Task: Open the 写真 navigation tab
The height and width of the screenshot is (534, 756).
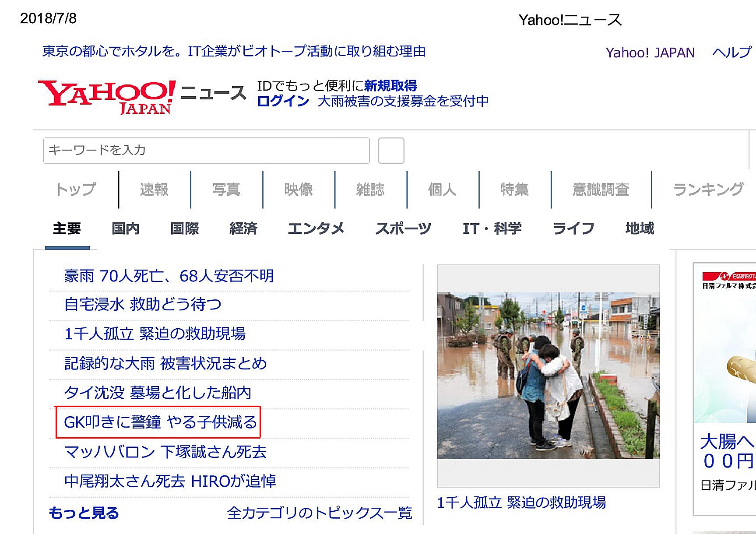Action: point(226,190)
